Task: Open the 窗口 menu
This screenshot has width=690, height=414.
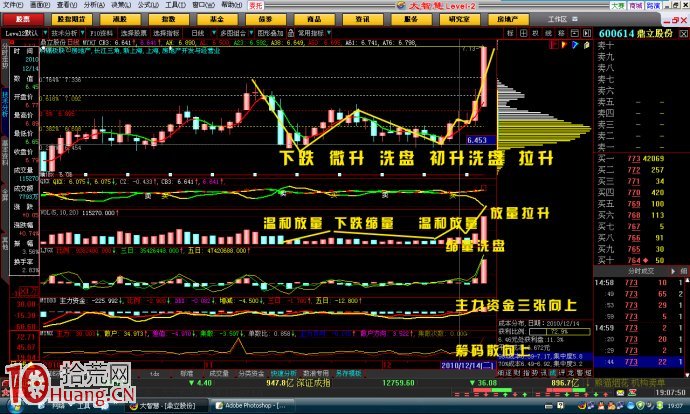Action: [203, 5]
